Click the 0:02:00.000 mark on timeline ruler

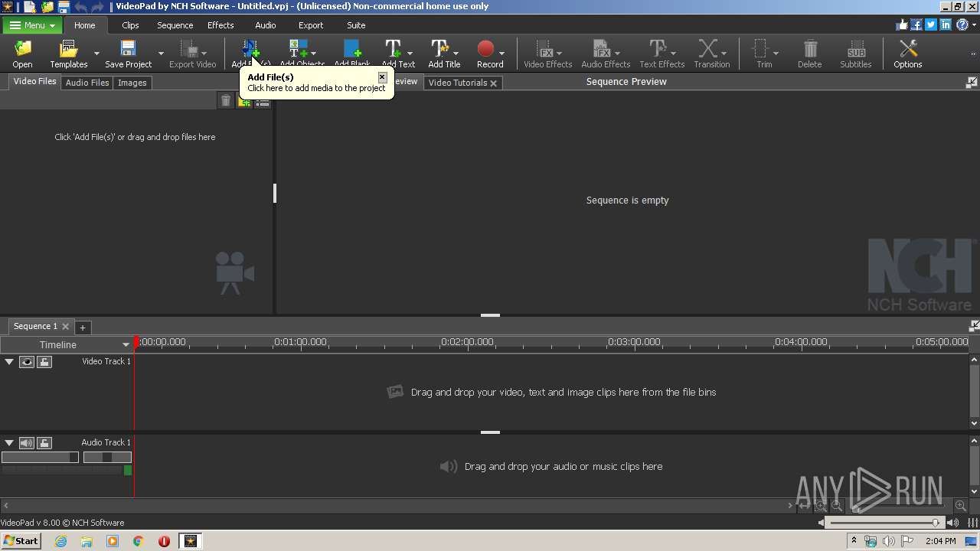pos(467,342)
